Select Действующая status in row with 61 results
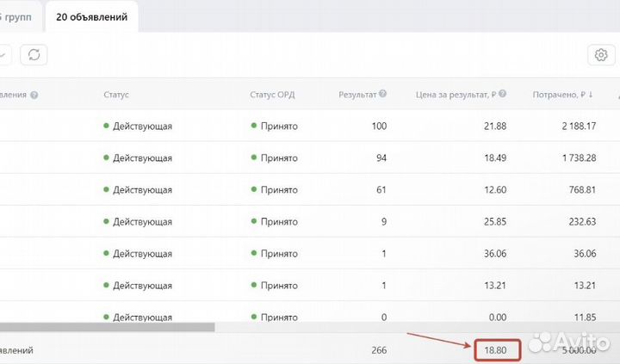This screenshot has width=620, height=364. (138, 189)
